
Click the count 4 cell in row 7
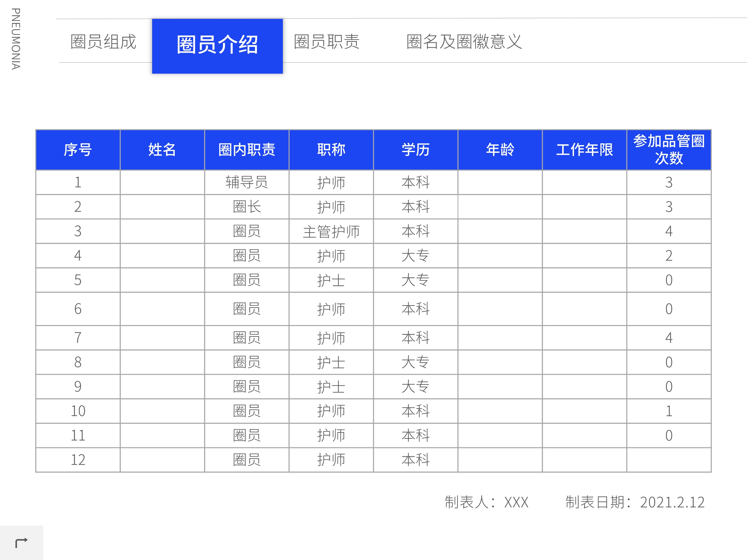[669, 337]
